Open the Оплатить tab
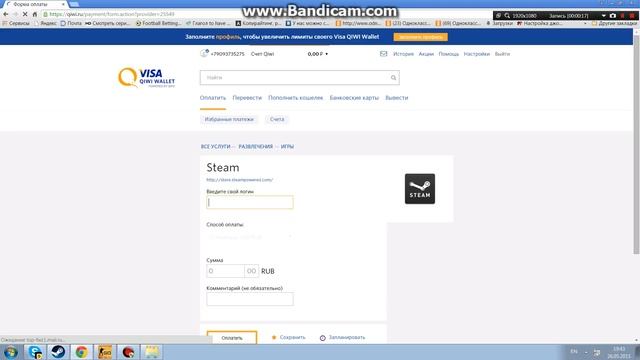The image size is (640, 360). pyautogui.click(x=213, y=98)
